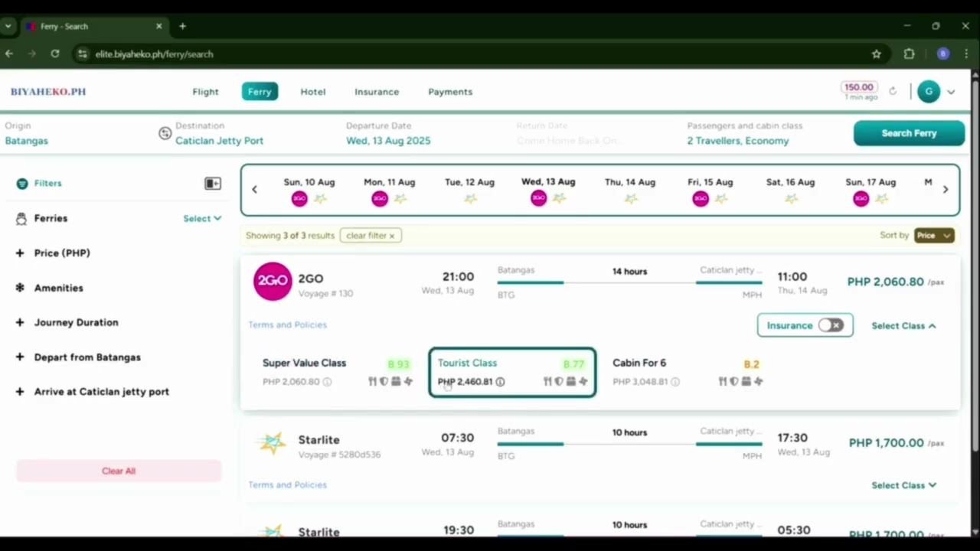Open 2GO Terms and Policies link
The width and height of the screenshot is (980, 551).
pos(287,325)
